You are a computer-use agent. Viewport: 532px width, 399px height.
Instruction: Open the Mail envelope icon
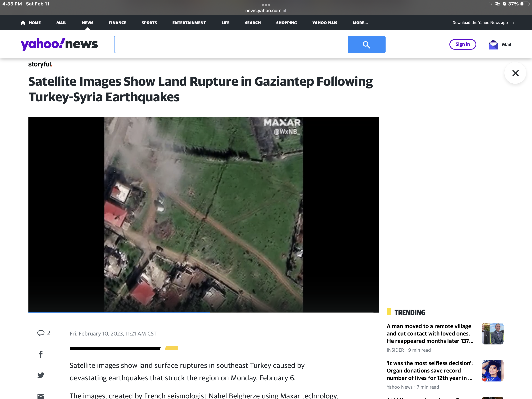pos(493,45)
